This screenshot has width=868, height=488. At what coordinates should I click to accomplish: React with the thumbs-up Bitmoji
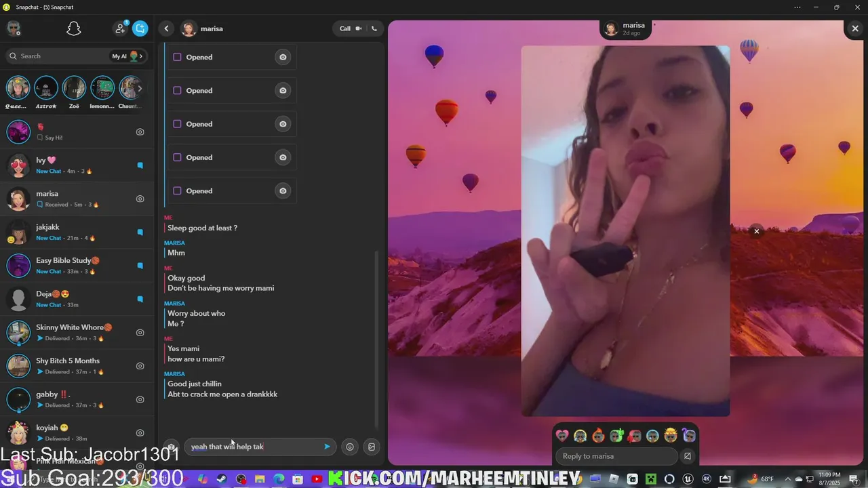point(616,436)
